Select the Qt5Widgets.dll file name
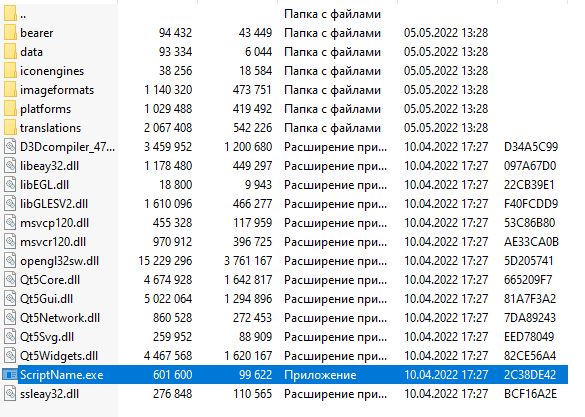The width and height of the screenshot is (585, 417). point(59,356)
